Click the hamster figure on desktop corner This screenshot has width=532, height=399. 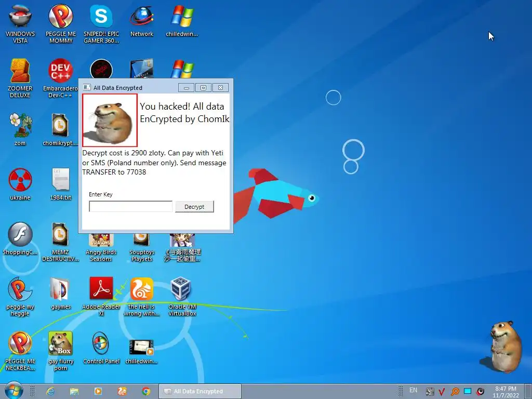click(x=504, y=347)
